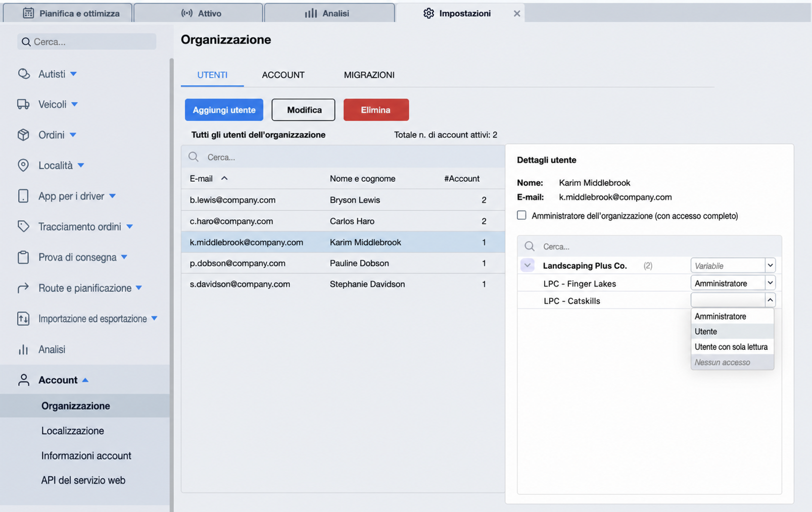Image resolution: width=812 pixels, height=512 pixels.
Task: Expand the Località sidebar menu arrow
Action: (81, 165)
